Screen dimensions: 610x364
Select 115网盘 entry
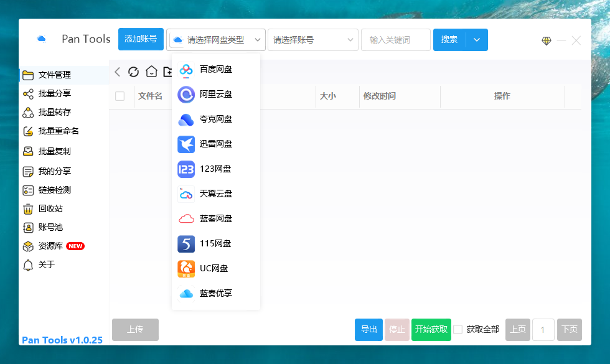click(x=216, y=244)
